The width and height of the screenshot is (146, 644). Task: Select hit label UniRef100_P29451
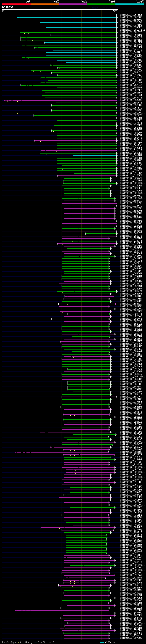(x=131, y=517)
